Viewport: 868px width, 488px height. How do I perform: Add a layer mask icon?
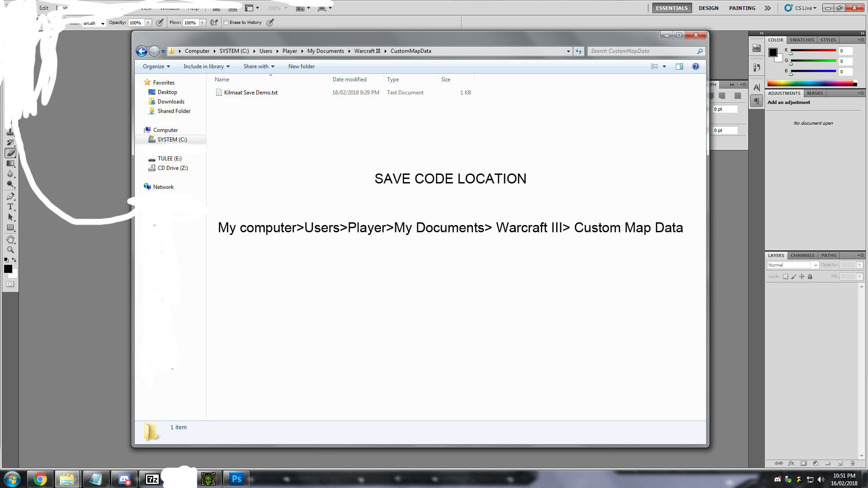tap(803, 463)
